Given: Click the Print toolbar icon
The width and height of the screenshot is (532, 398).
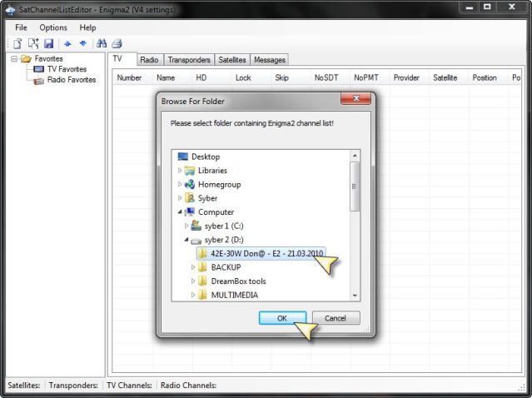Looking at the screenshot, I should (117, 44).
